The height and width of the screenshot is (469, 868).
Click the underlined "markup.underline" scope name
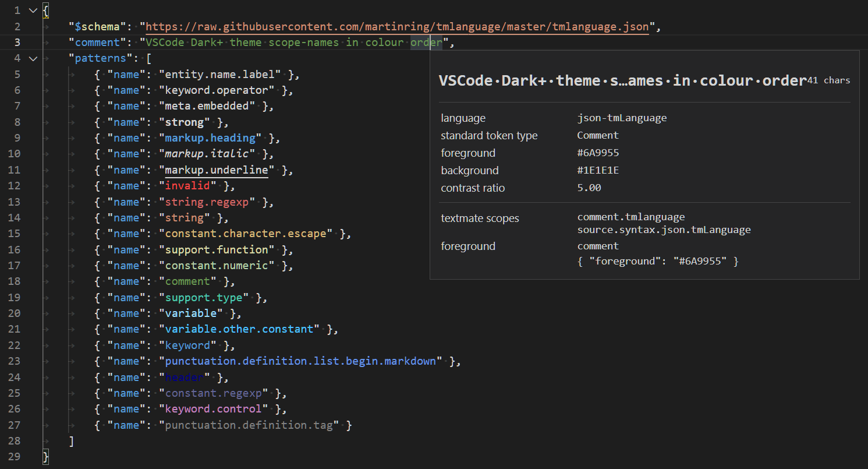point(217,170)
